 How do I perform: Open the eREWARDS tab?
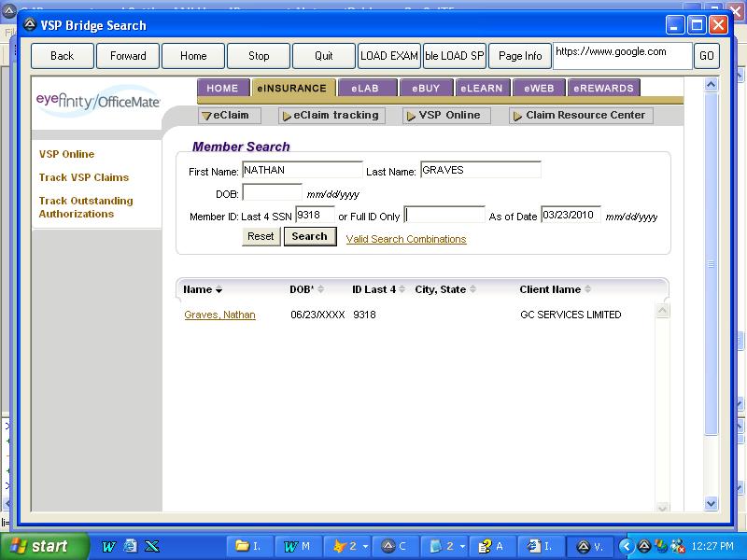pos(603,89)
